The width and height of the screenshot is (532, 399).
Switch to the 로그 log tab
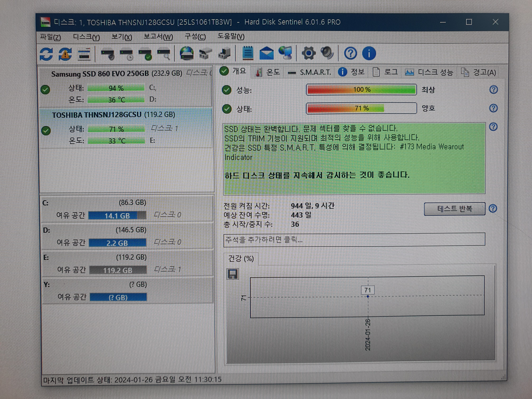[385, 72]
